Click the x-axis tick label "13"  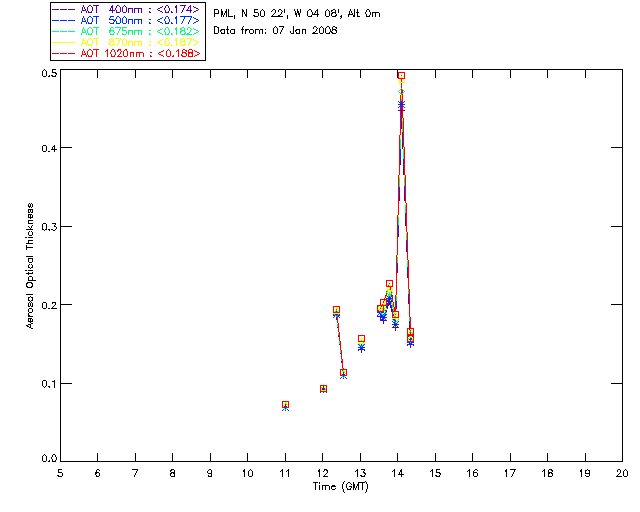(360, 474)
